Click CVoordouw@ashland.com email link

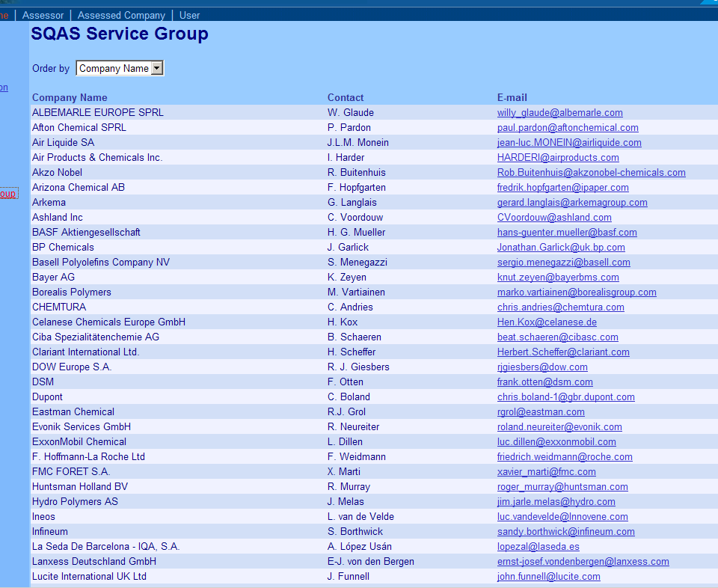tap(554, 218)
